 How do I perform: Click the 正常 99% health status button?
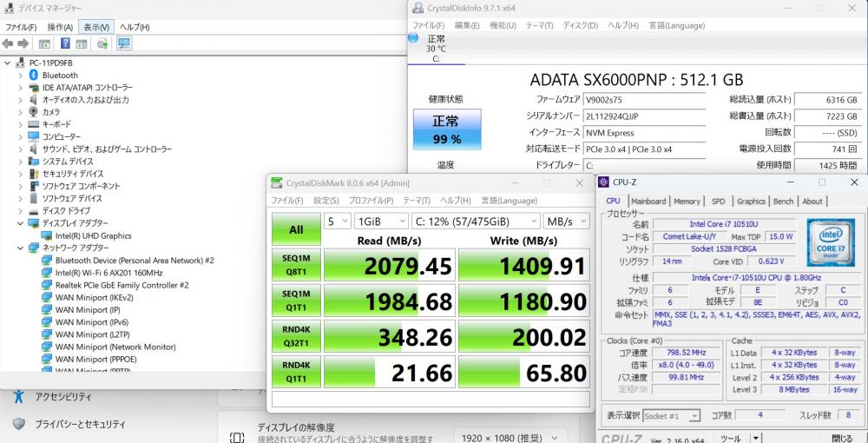pos(447,129)
